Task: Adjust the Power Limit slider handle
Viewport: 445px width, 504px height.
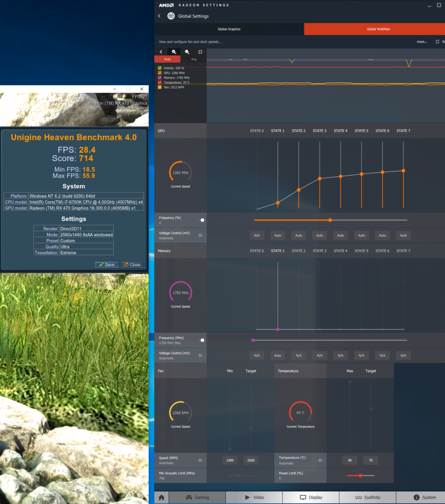Action: point(360,475)
